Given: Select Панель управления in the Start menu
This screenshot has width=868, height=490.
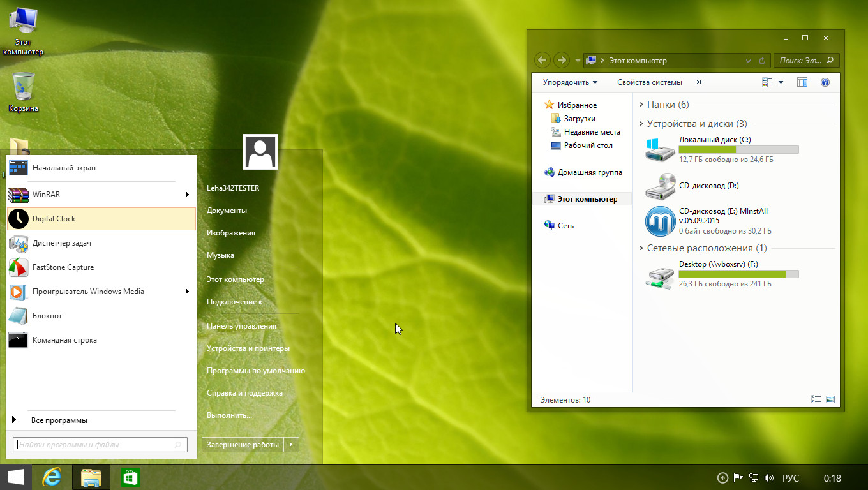Looking at the screenshot, I should click(241, 326).
